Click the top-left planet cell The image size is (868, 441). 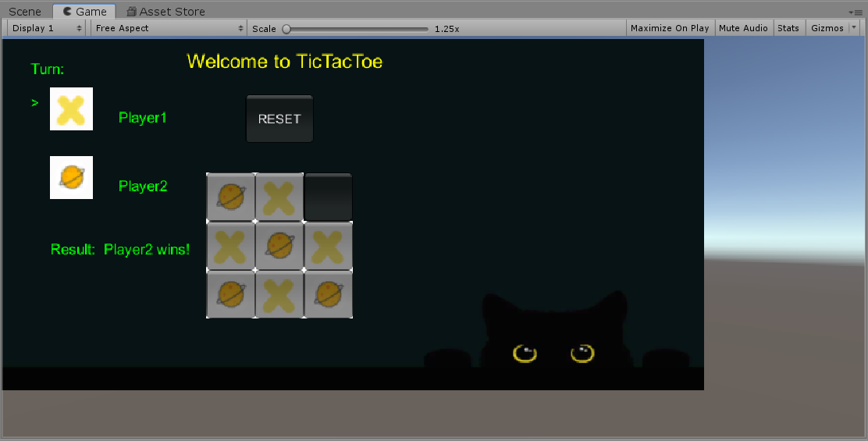point(231,197)
